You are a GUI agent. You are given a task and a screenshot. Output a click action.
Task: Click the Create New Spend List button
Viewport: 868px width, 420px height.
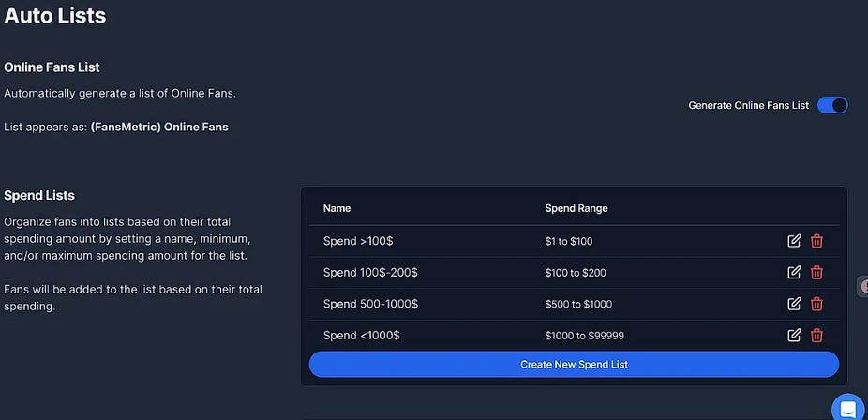click(x=574, y=364)
